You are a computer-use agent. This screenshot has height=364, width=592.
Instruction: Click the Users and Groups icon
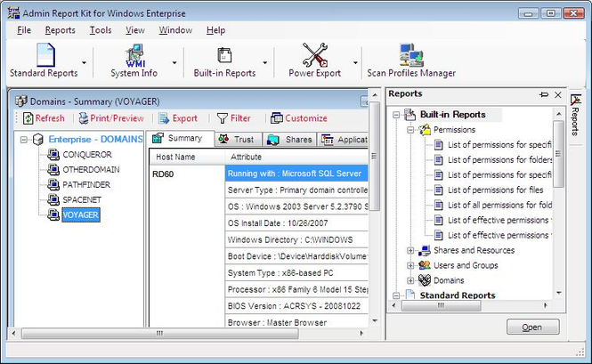pyautogui.click(x=425, y=265)
